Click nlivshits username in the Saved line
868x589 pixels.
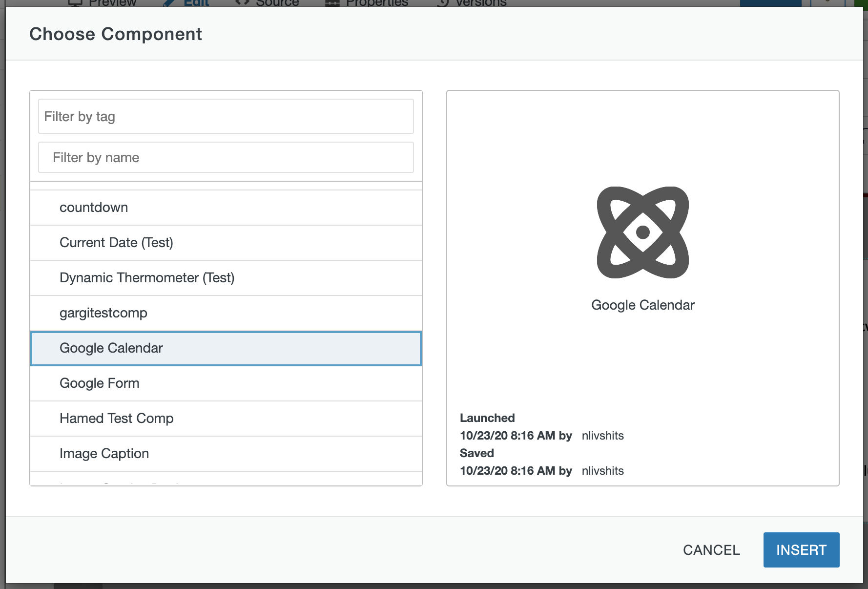[x=602, y=471]
